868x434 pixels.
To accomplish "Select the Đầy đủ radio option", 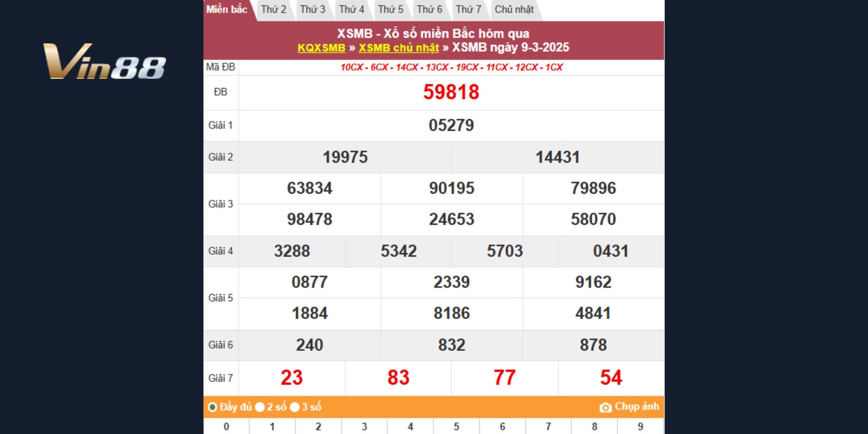I will tap(212, 407).
